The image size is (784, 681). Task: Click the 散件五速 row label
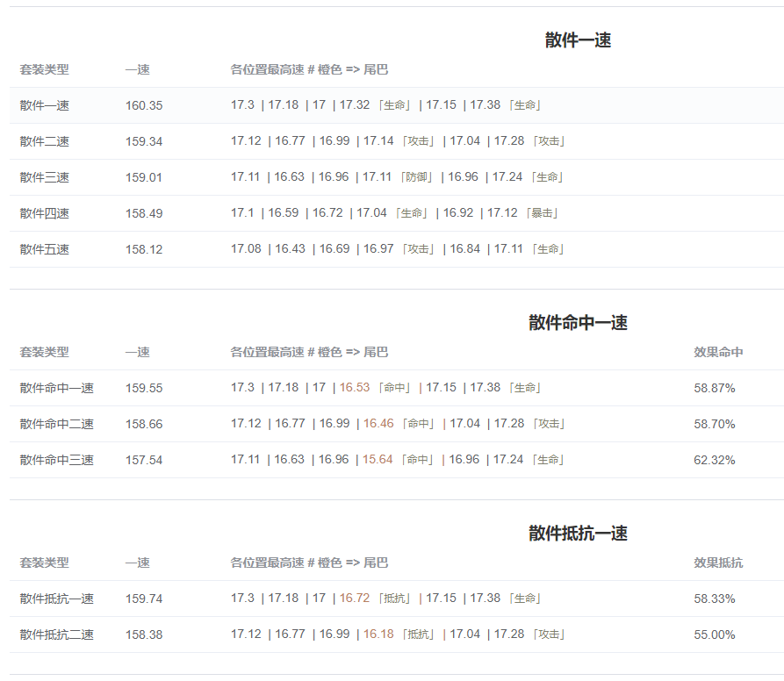(x=45, y=249)
